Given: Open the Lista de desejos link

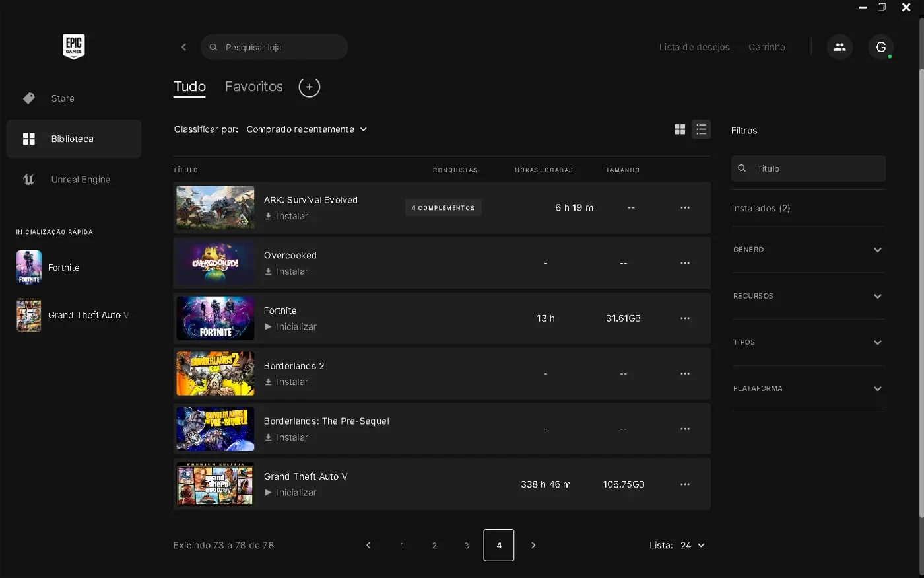Looking at the screenshot, I should point(694,47).
